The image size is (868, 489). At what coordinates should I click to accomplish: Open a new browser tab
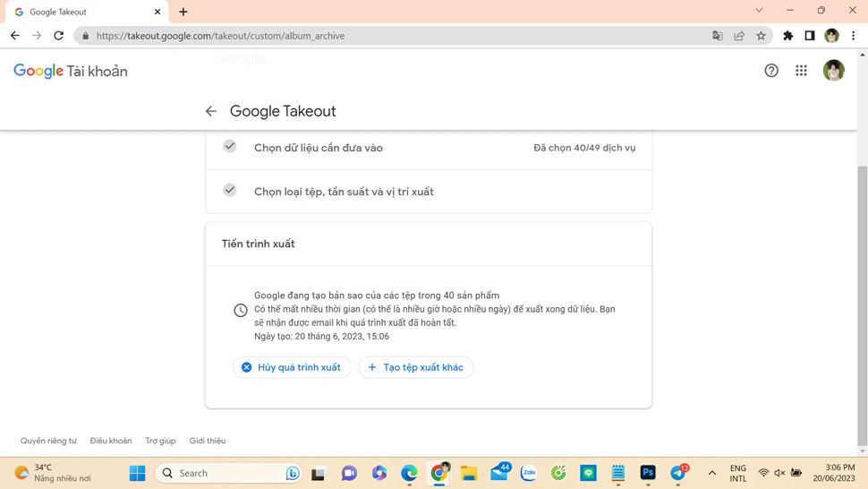point(183,12)
